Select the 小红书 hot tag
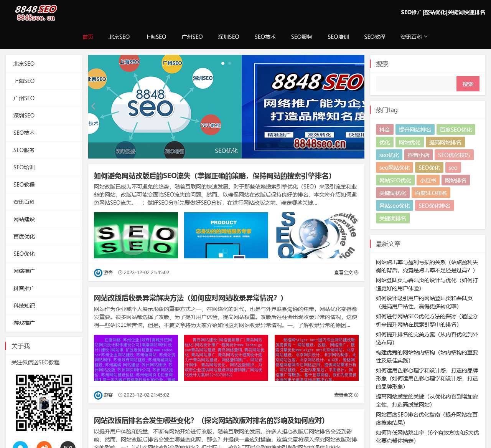Screen dimensions: 491x448 [x=428, y=180]
